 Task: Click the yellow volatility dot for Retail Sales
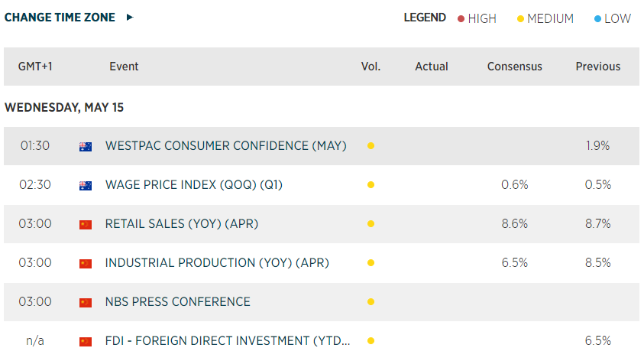click(371, 224)
